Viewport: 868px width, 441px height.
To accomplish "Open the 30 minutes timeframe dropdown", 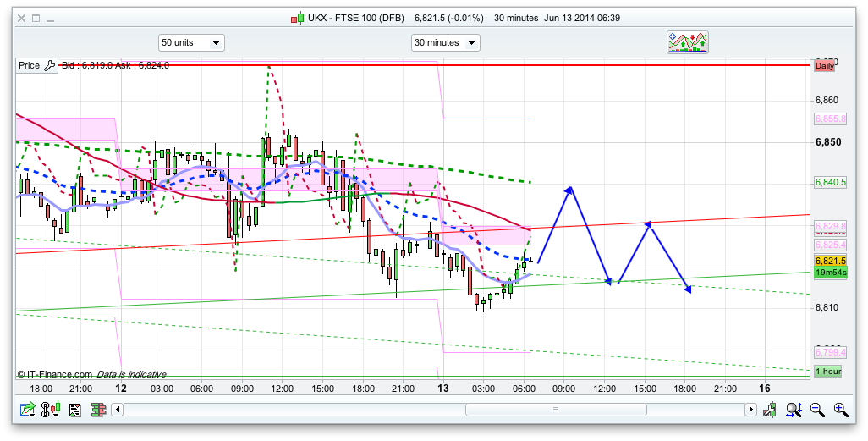I will click(445, 42).
